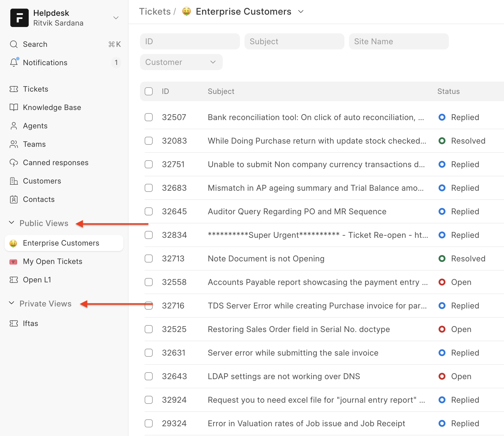The image size is (504, 436).
Task: Focus the Subject filter input field
Action: [294, 41]
